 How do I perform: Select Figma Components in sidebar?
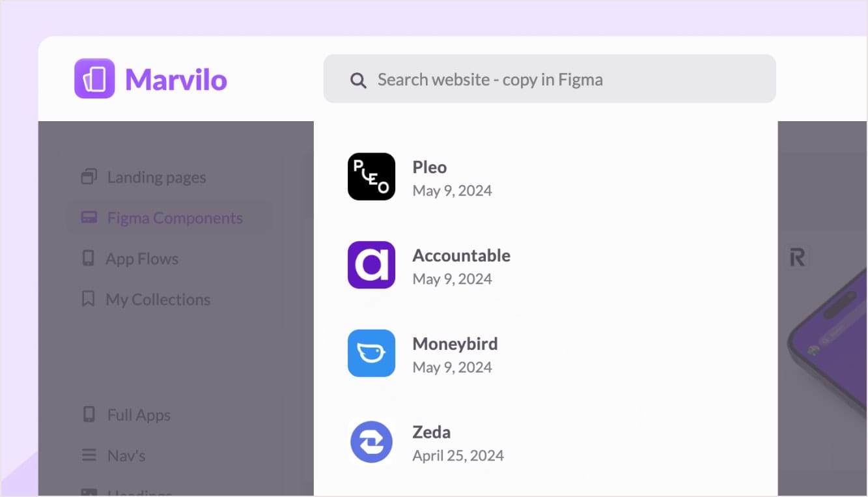175,218
